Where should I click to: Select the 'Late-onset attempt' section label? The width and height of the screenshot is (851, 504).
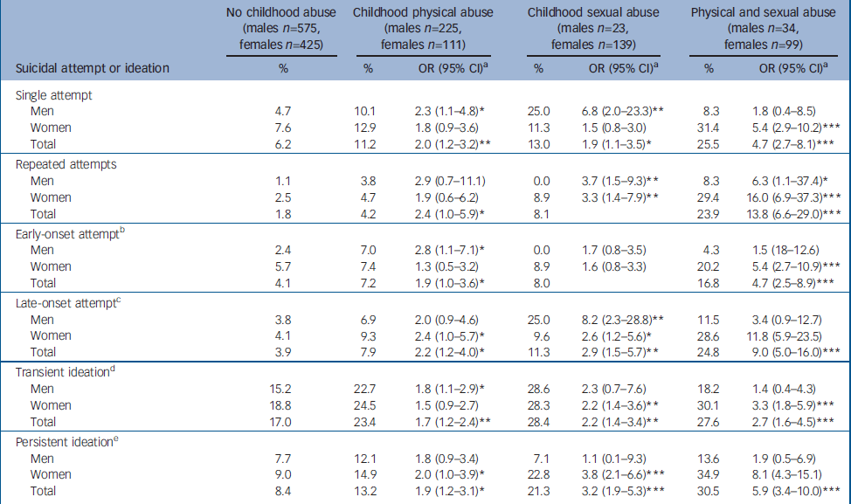(x=61, y=300)
